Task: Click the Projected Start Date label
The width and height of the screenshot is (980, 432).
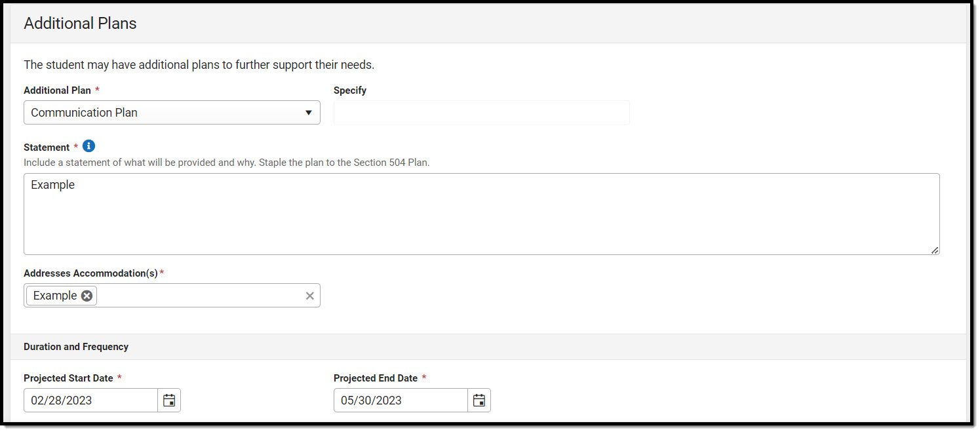Action: coord(68,378)
